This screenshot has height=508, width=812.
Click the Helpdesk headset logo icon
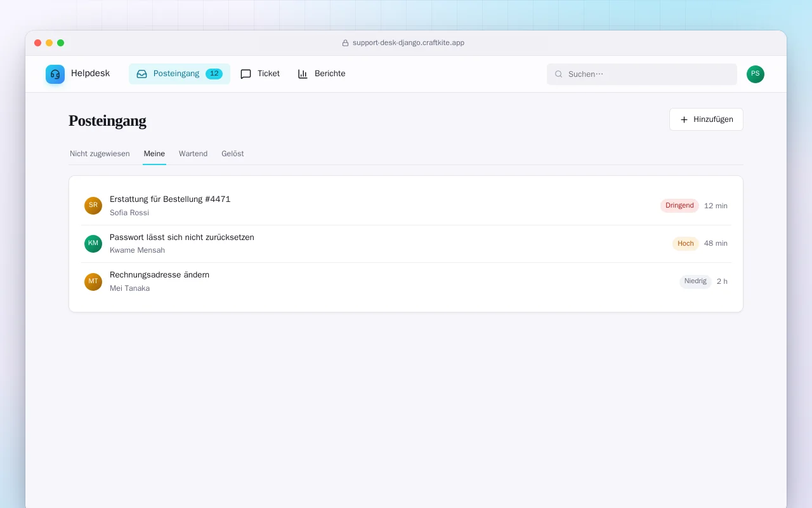55,74
